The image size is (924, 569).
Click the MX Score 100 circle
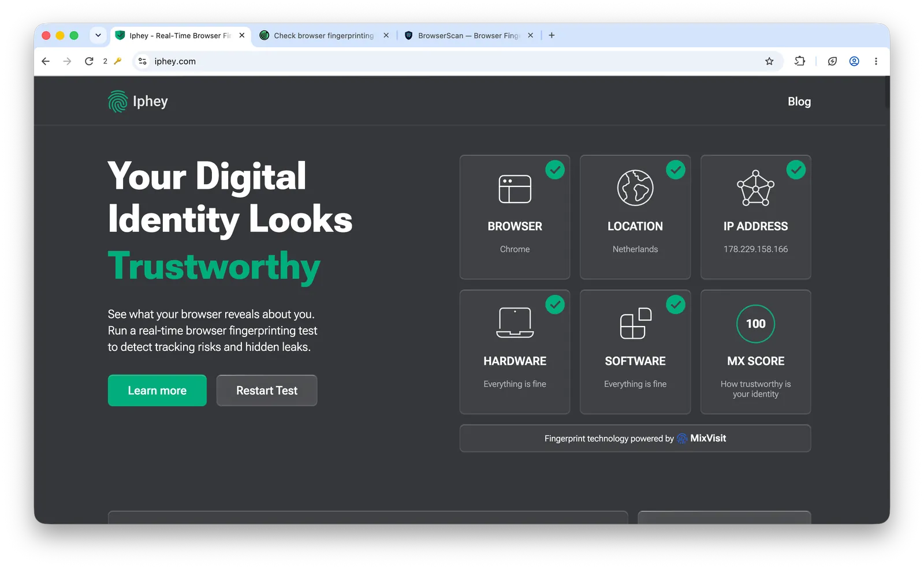click(x=755, y=324)
